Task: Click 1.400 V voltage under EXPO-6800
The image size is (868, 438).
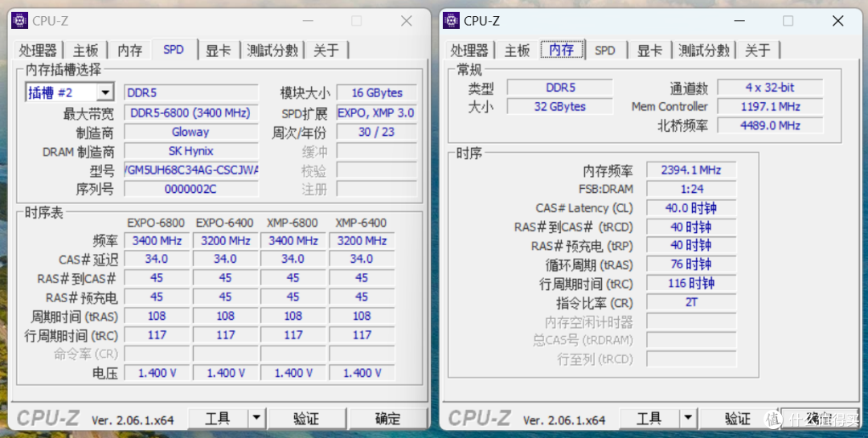Action: point(157,373)
